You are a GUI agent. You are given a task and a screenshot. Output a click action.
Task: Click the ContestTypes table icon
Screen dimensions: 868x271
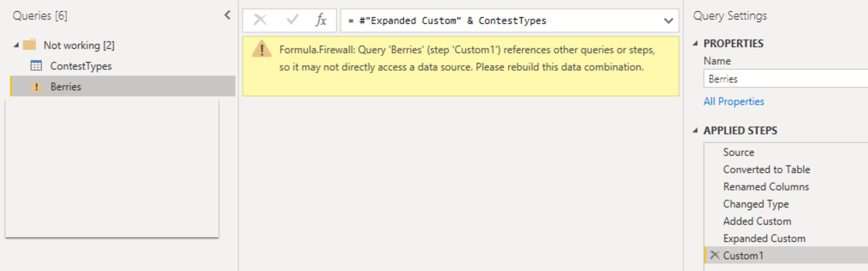tap(36, 66)
